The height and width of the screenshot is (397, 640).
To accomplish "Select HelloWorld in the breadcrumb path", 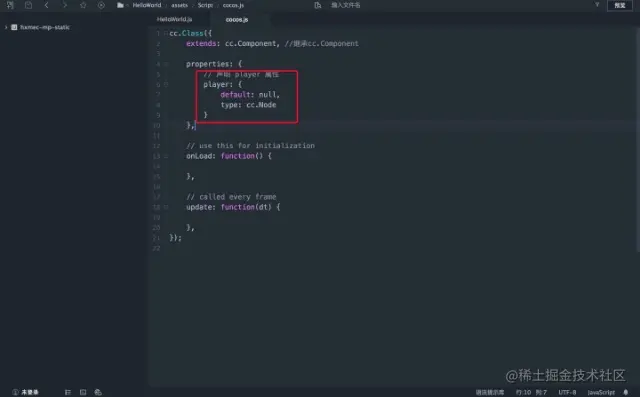I will [x=147, y=5].
